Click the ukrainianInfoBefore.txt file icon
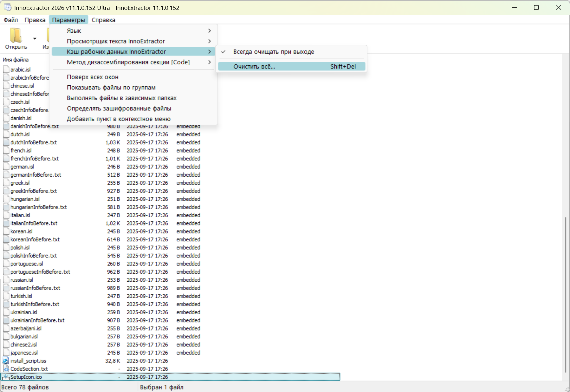 pos(6,320)
